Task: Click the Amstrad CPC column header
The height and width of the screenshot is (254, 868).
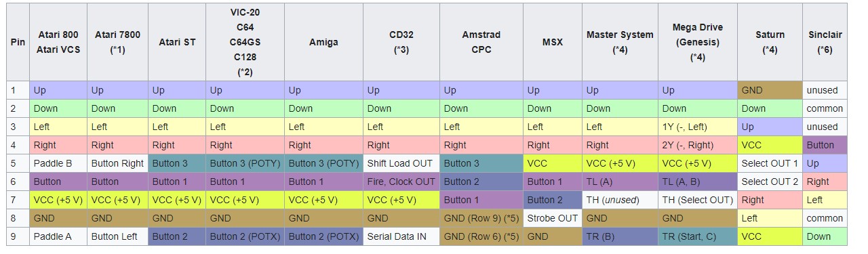Action: 481,42
